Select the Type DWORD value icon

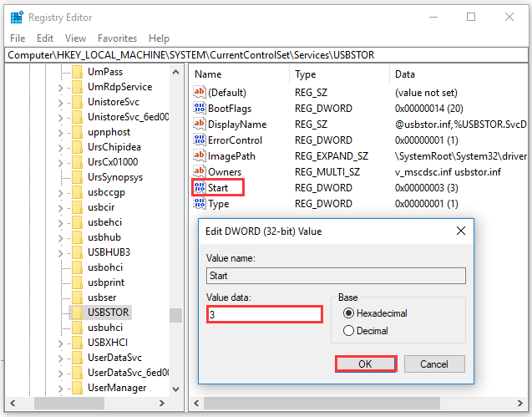[199, 203]
